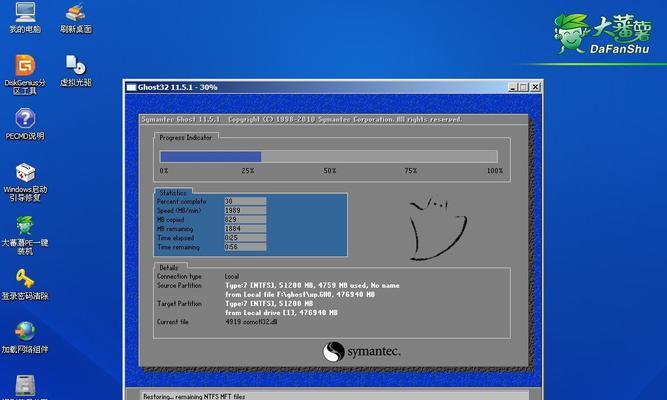Minimize the Ghost32 window
The image size is (667, 400).
(513, 87)
